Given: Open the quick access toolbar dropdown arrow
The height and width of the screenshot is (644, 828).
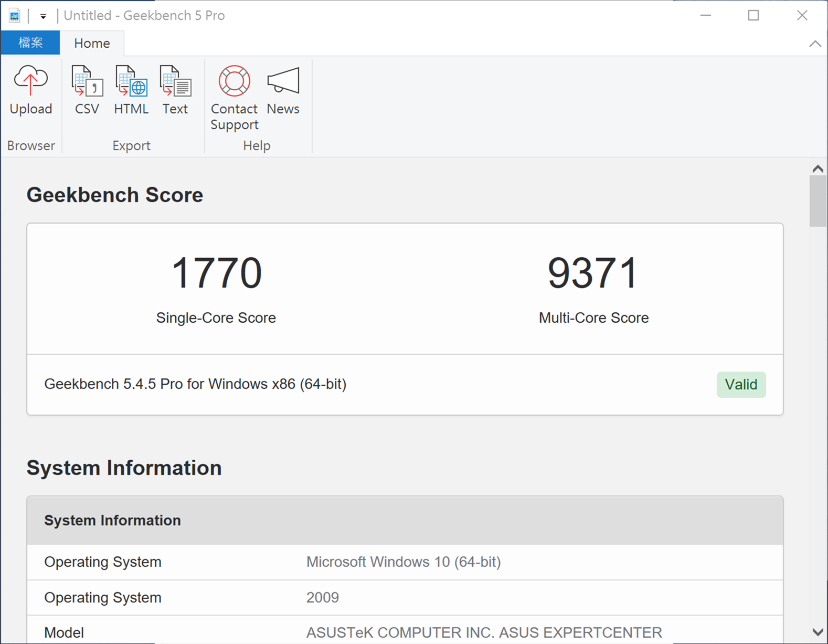Looking at the screenshot, I should 43,16.
